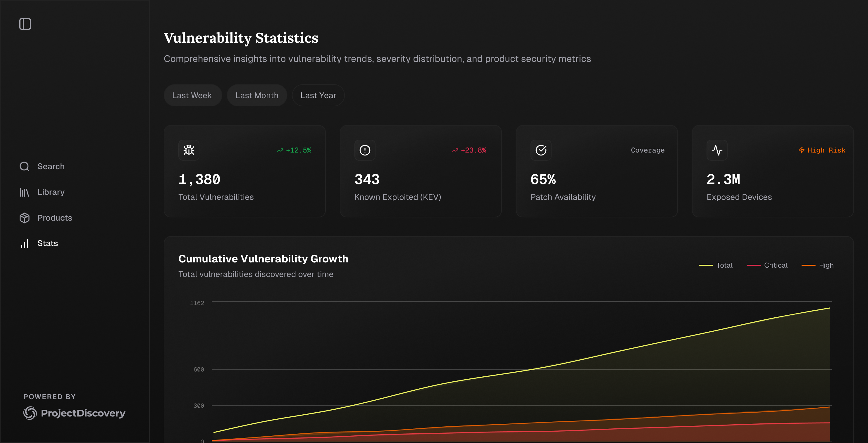The width and height of the screenshot is (868, 443).
Task: Click the 1,380 Total Vulnerabilities figure
Action: click(x=199, y=179)
